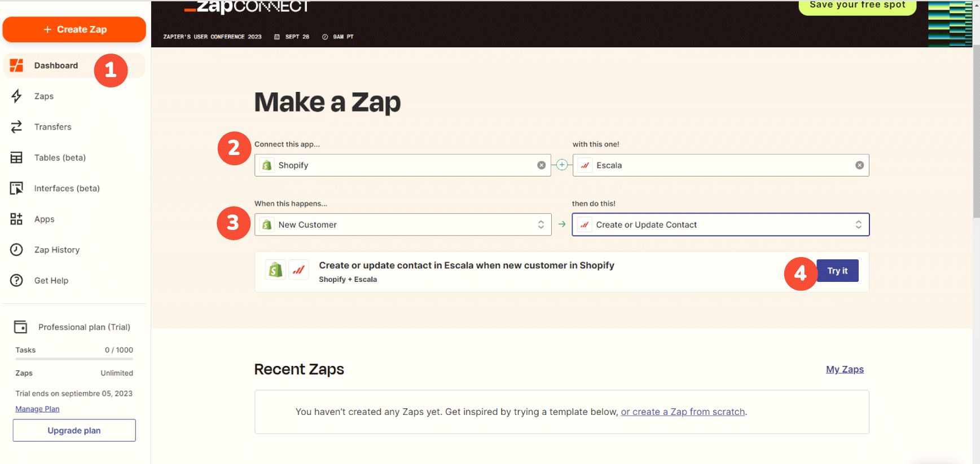Open the My Zaps link
Image resolution: width=980 pixels, height=464 pixels.
click(x=845, y=369)
